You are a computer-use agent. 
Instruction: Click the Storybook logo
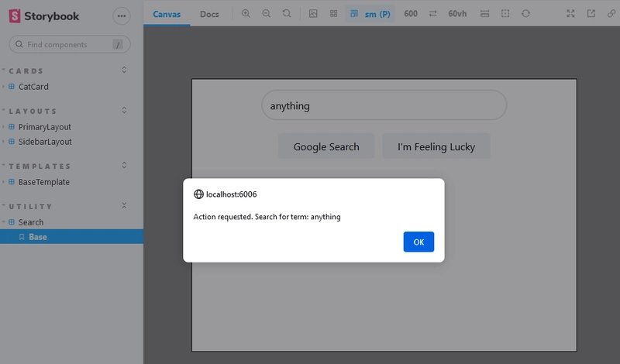coord(44,16)
